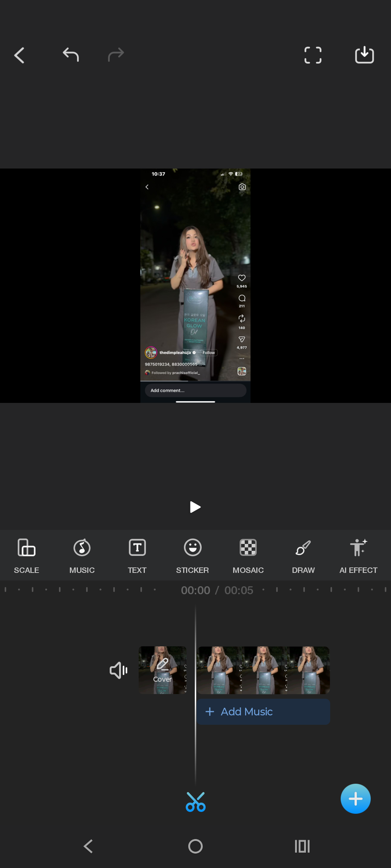391x868 pixels.
Task: Open Android recent apps button
Action: point(302,846)
